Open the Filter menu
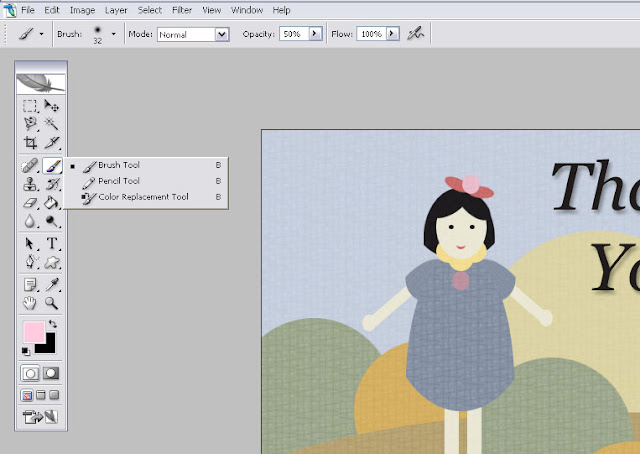640x454 pixels. point(182,10)
